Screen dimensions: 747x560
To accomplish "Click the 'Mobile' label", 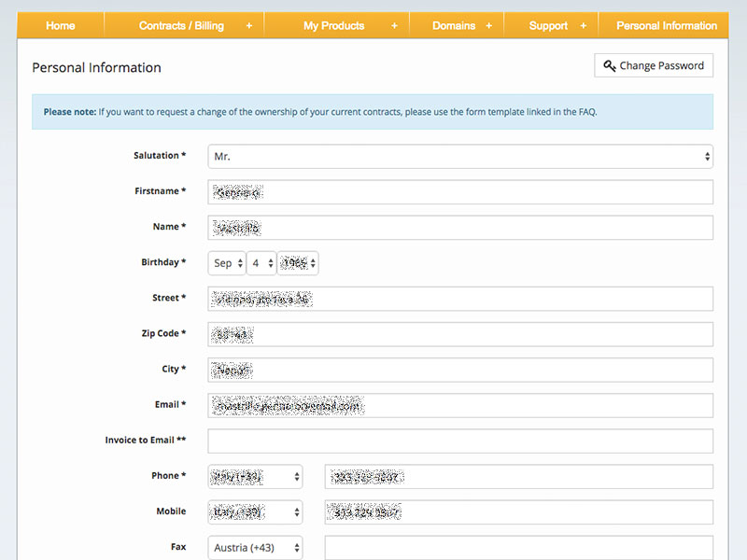I will click(x=171, y=511).
